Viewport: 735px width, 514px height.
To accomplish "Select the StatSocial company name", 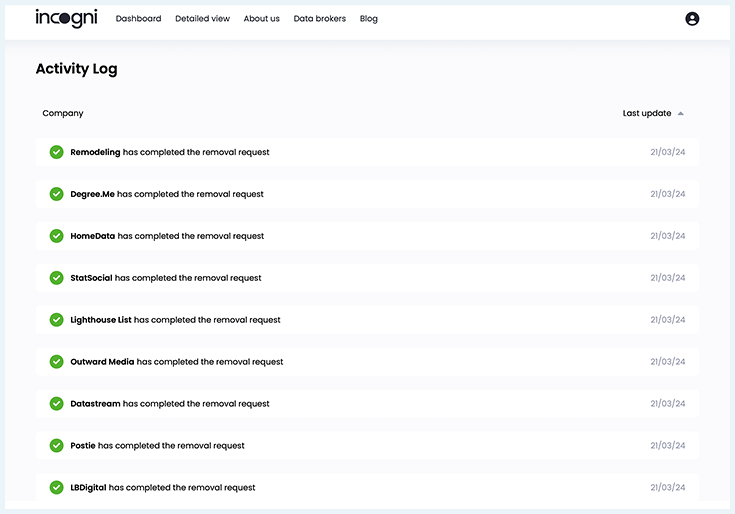I will point(91,278).
